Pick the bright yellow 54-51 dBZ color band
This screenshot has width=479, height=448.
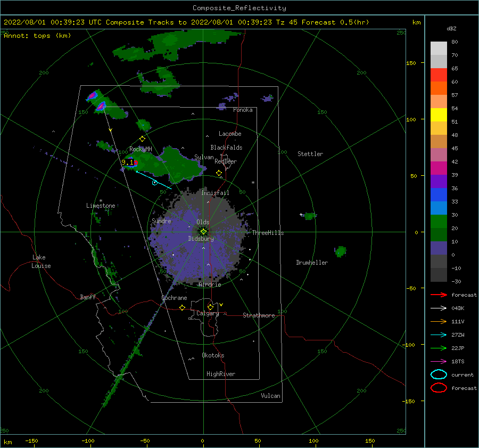coord(439,115)
